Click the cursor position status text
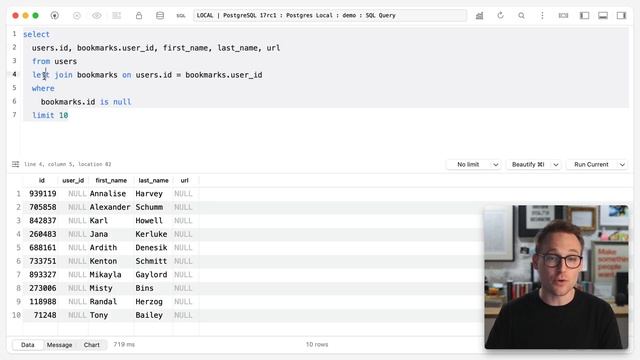The width and height of the screenshot is (640, 360). [67, 164]
